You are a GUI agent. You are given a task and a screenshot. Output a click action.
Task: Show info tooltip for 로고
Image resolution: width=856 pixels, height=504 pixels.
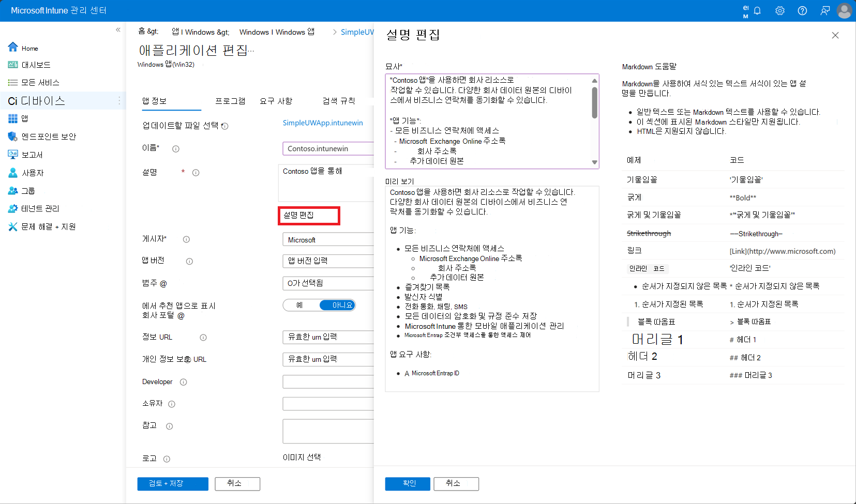(167, 459)
